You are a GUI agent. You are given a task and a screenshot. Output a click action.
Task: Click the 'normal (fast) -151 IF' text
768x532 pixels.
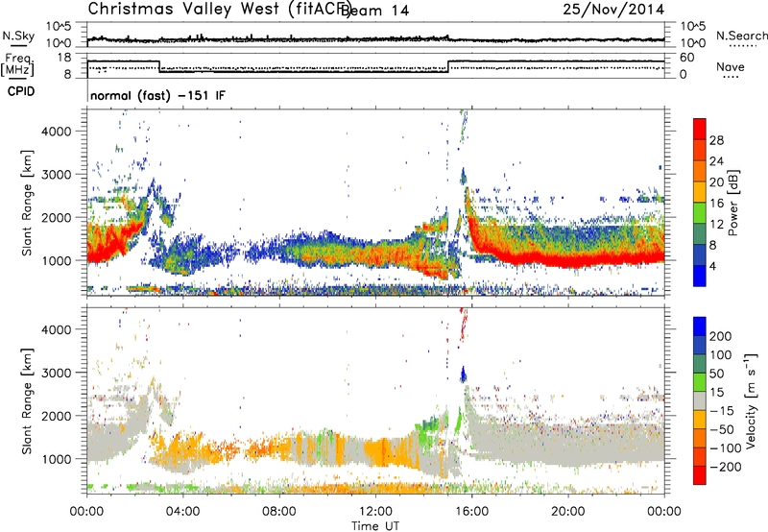point(157,95)
